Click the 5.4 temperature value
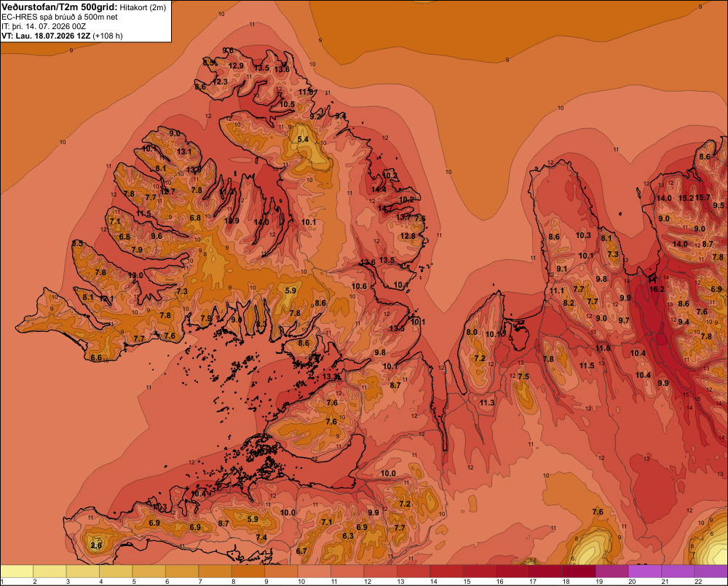 [303, 139]
